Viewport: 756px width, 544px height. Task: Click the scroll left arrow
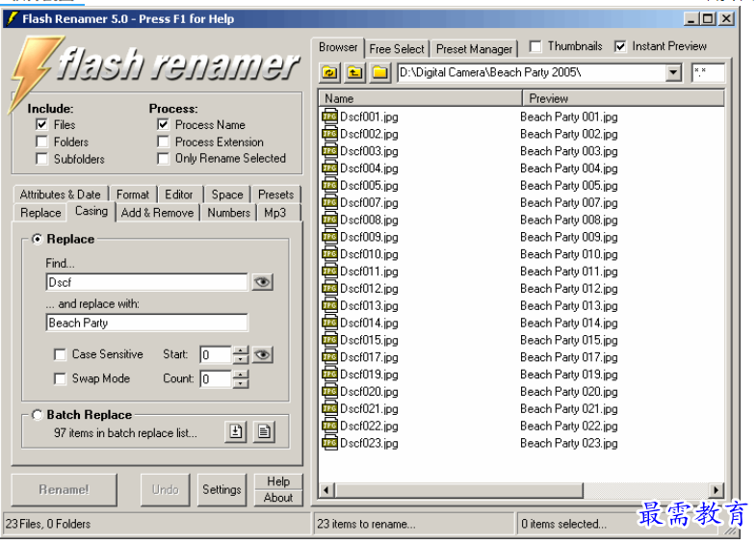click(x=326, y=490)
